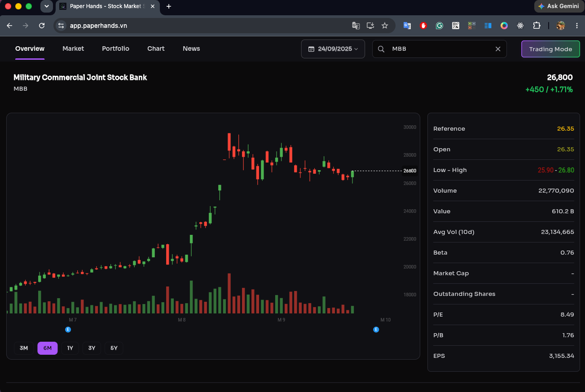Viewport: 585px width, 392px height.
Task: Open the Extensions puzzle menu
Action: coord(537,26)
